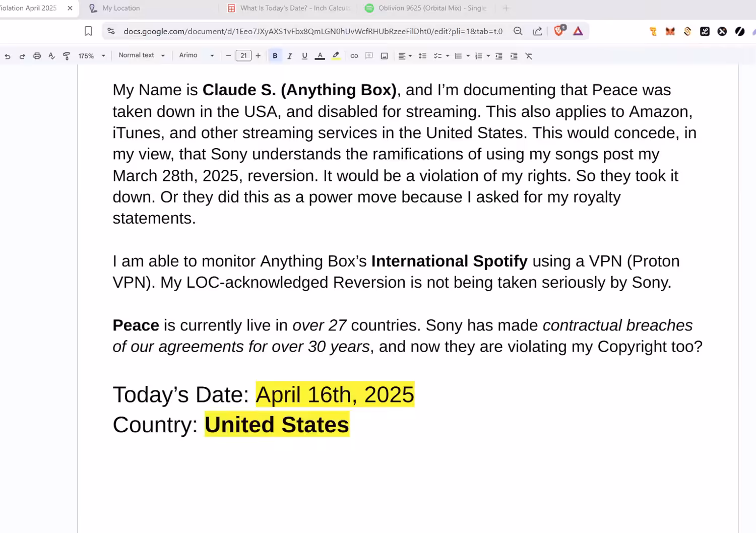Viewport: 756px width, 533px height.
Task: Redo the last undone edit
Action: tap(22, 56)
